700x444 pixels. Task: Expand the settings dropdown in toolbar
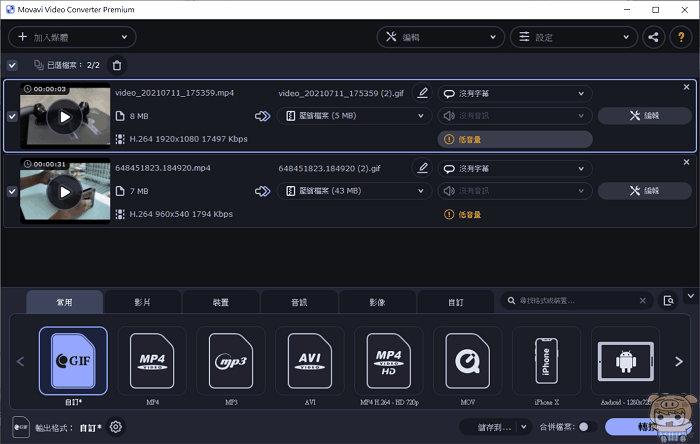[574, 37]
